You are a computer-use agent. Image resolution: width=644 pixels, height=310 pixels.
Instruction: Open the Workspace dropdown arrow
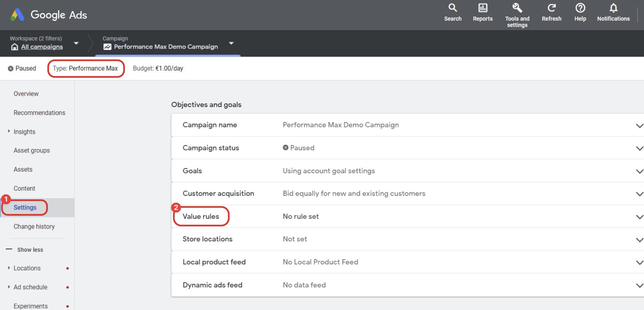coord(76,43)
